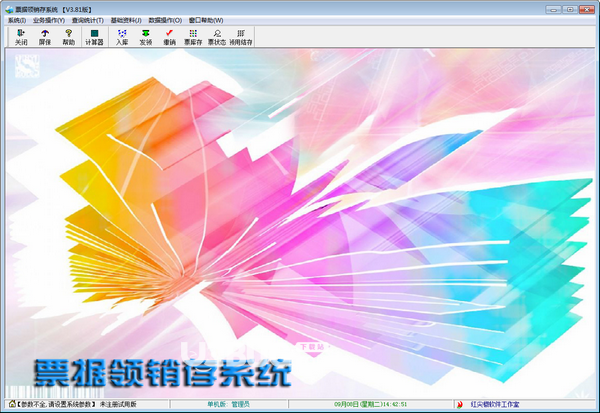Open the 窗口帮助(W) menu

206,20
